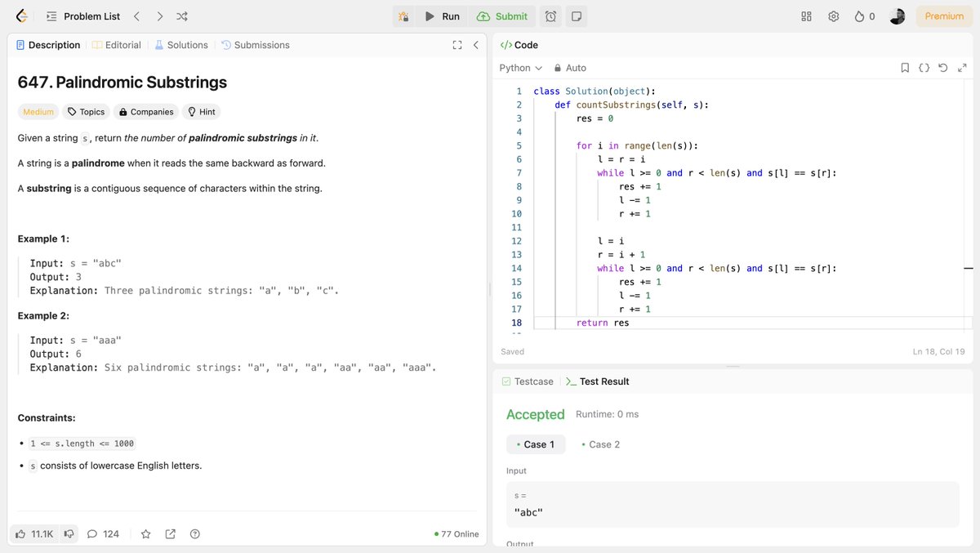Click the Medium difficulty tag
Screen dimensions: 980x553
coord(38,112)
